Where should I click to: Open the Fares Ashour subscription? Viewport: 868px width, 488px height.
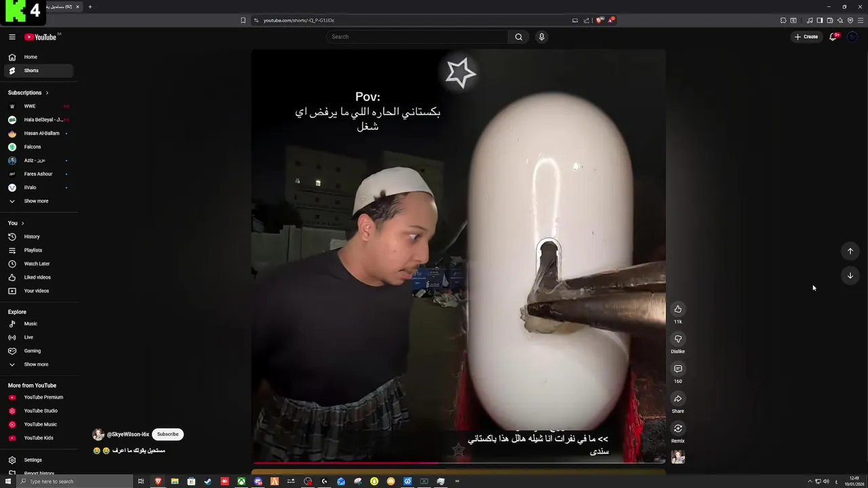pyautogui.click(x=39, y=174)
